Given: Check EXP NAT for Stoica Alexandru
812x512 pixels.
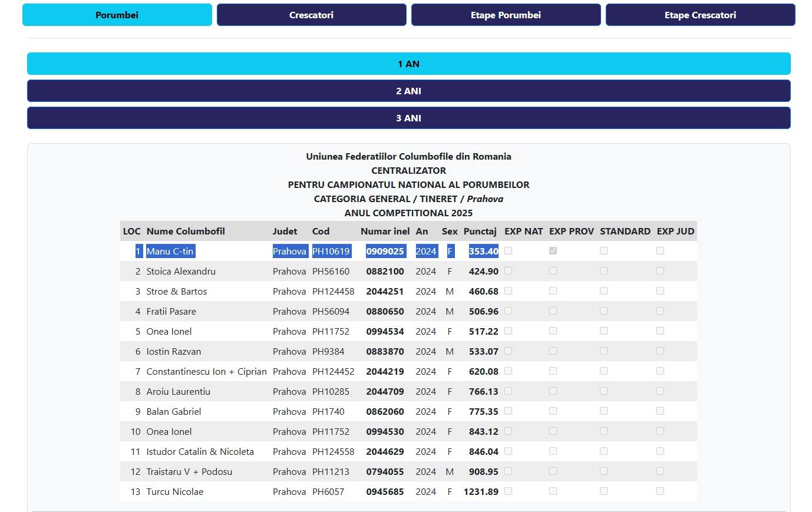Looking at the screenshot, I should click(508, 271).
